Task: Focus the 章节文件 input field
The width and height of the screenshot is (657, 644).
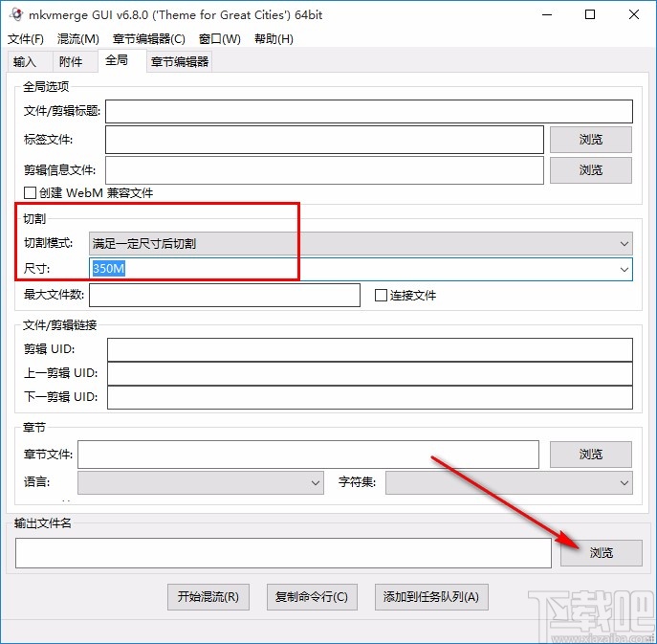Action: (308, 455)
